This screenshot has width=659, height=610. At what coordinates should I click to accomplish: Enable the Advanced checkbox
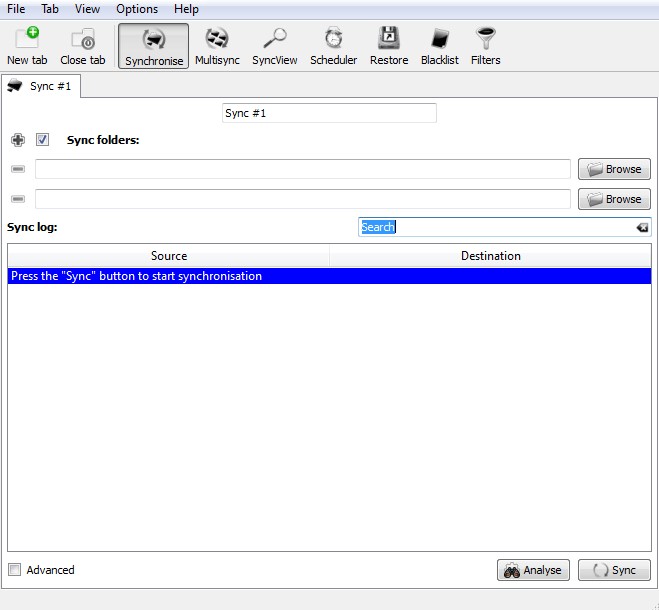pyautogui.click(x=15, y=570)
